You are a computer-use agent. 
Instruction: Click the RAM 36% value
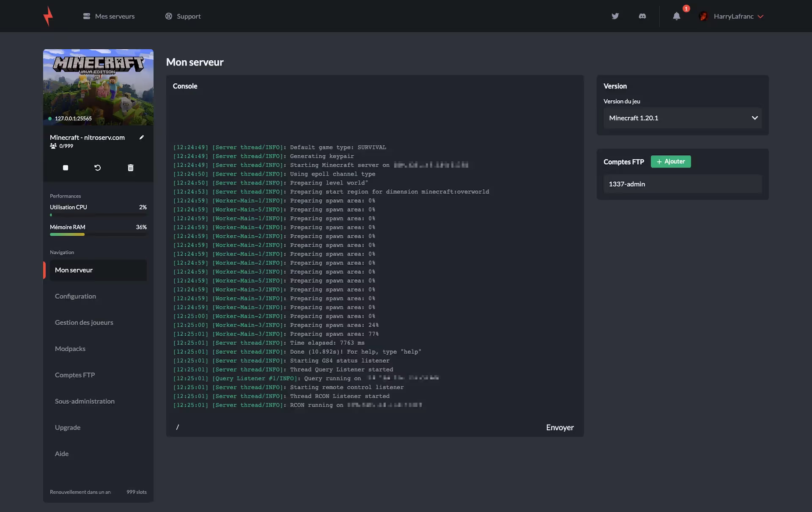click(141, 227)
